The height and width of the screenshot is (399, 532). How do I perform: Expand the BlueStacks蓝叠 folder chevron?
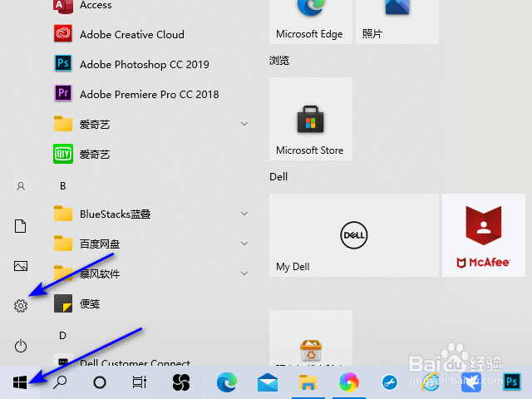tap(244, 214)
